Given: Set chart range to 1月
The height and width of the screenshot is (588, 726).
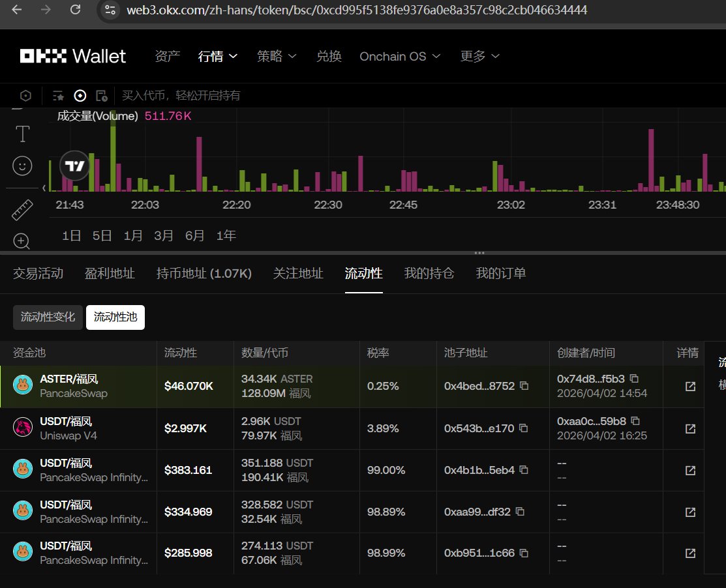Looking at the screenshot, I should coord(133,236).
